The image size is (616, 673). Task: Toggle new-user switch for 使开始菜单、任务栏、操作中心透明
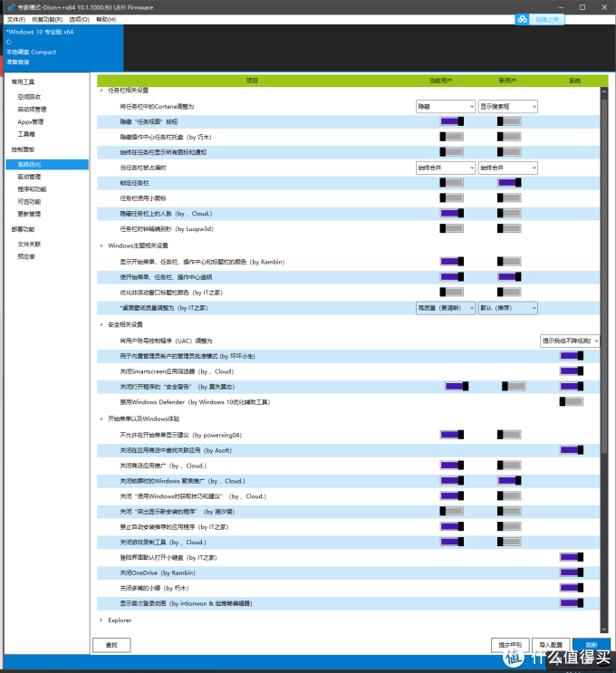click(x=509, y=277)
